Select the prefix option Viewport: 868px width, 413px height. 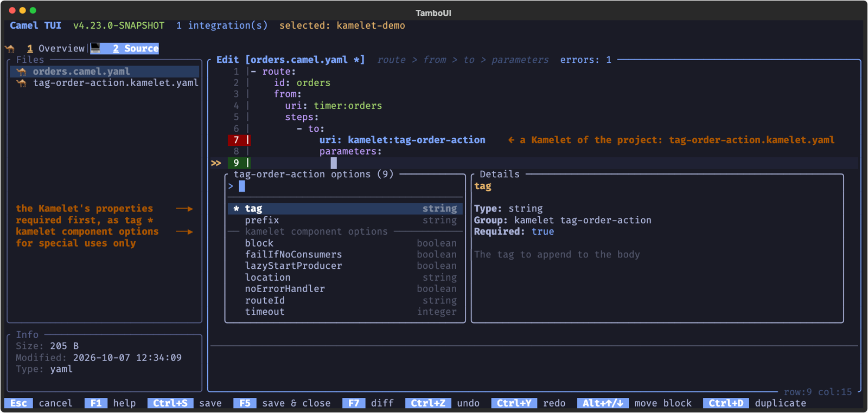tap(345, 220)
